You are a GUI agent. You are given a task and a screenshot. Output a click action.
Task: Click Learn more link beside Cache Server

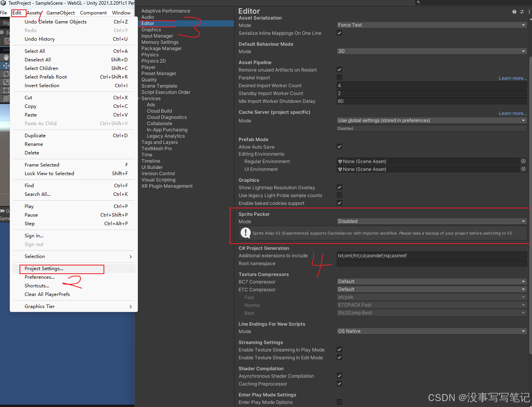pos(512,113)
